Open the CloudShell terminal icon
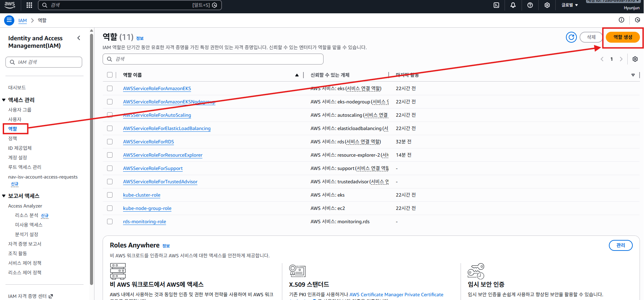644x300 pixels. click(496, 5)
